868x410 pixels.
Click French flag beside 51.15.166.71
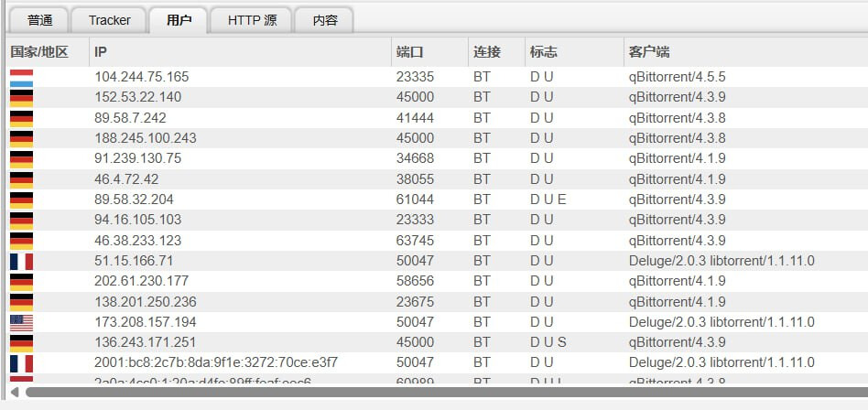[x=21, y=261]
